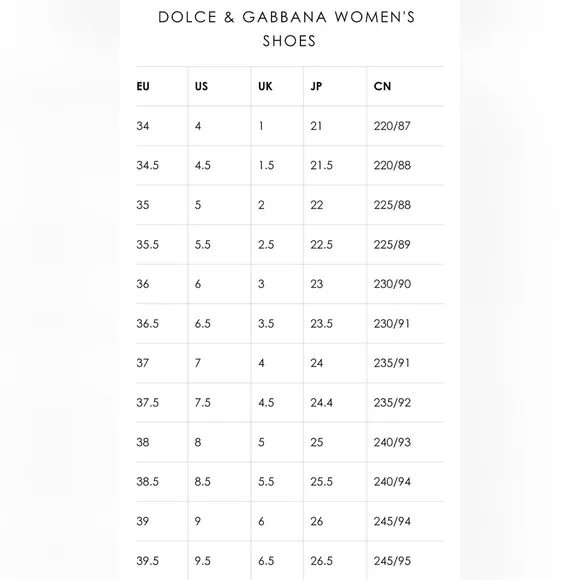Click the CN 235/91 cell
Image resolution: width=580 pixels, height=580 pixels.
point(392,363)
